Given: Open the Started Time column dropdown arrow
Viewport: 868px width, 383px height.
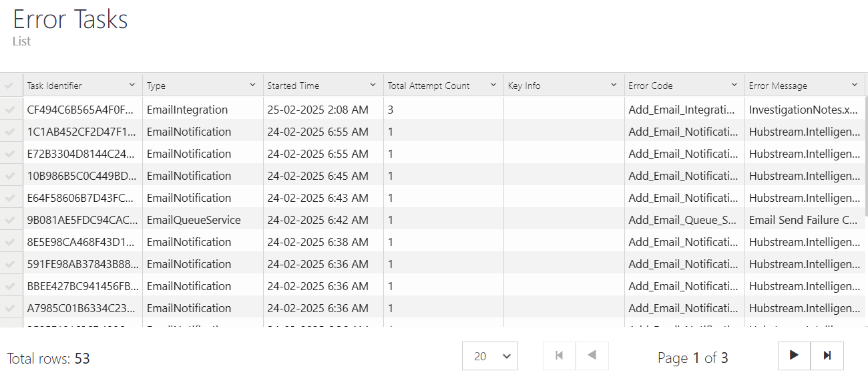Looking at the screenshot, I should coord(373,85).
